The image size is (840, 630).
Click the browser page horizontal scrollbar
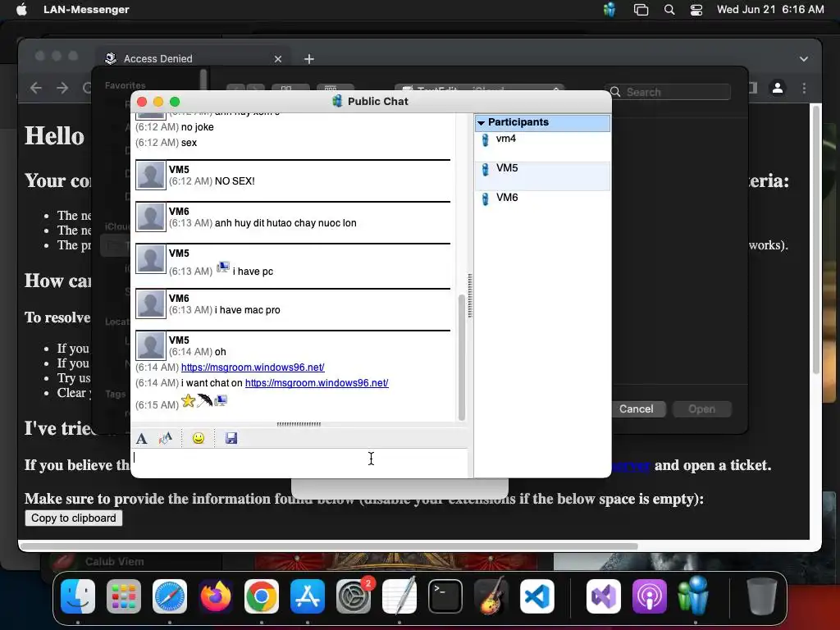(329, 546)
